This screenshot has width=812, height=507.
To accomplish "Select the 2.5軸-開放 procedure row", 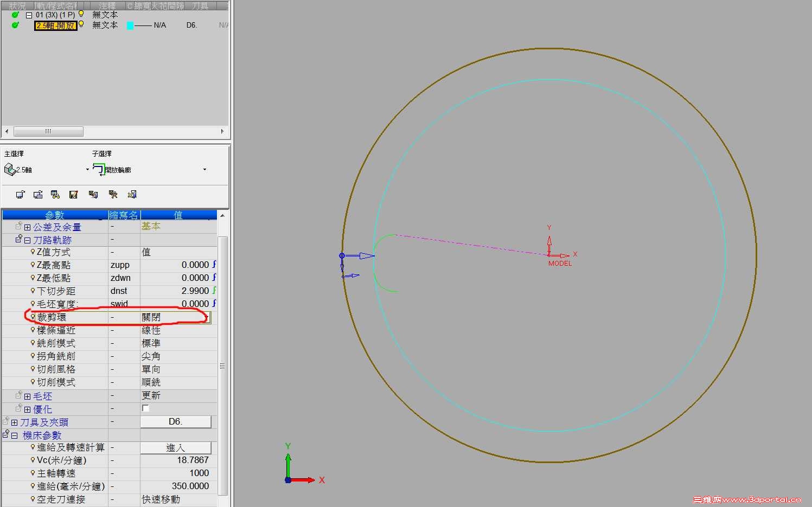I will pos(55,25).
